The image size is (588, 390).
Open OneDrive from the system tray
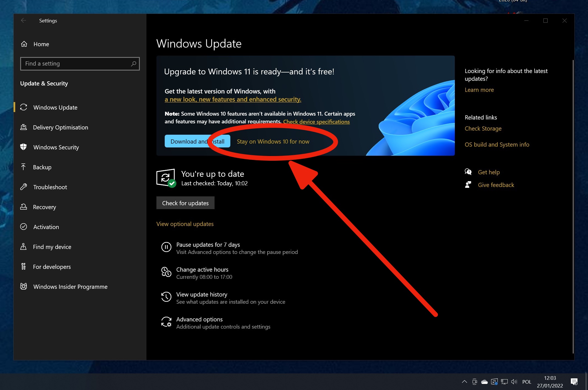[484, 381]
